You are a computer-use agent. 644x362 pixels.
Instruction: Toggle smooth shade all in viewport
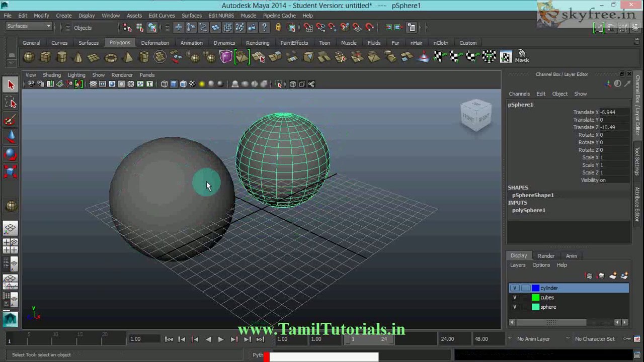click(174, 84)
